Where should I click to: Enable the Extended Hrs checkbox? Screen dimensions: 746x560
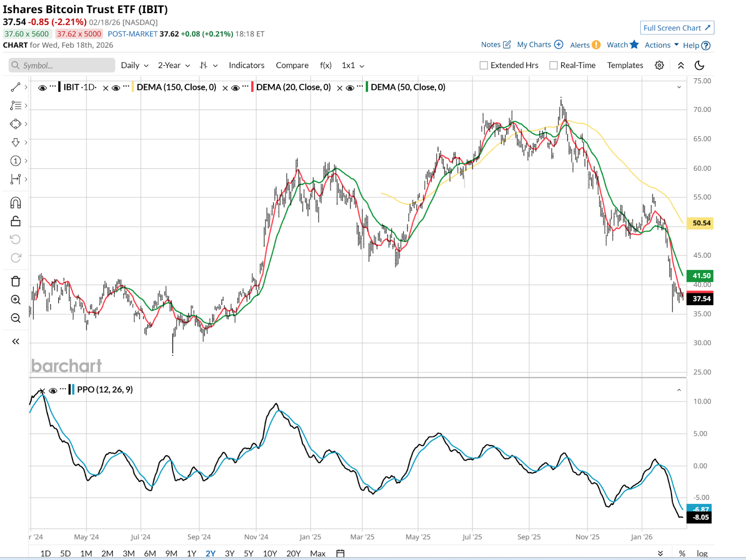484,66
